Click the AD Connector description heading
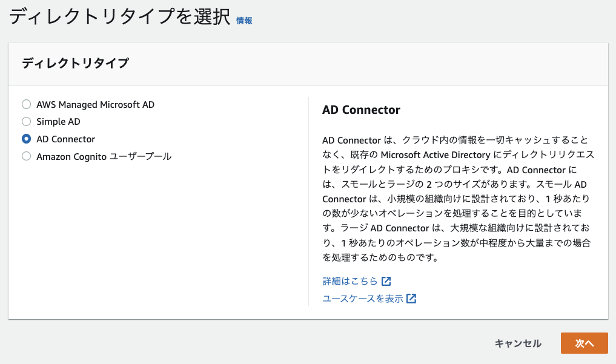 tap(361, 110)
